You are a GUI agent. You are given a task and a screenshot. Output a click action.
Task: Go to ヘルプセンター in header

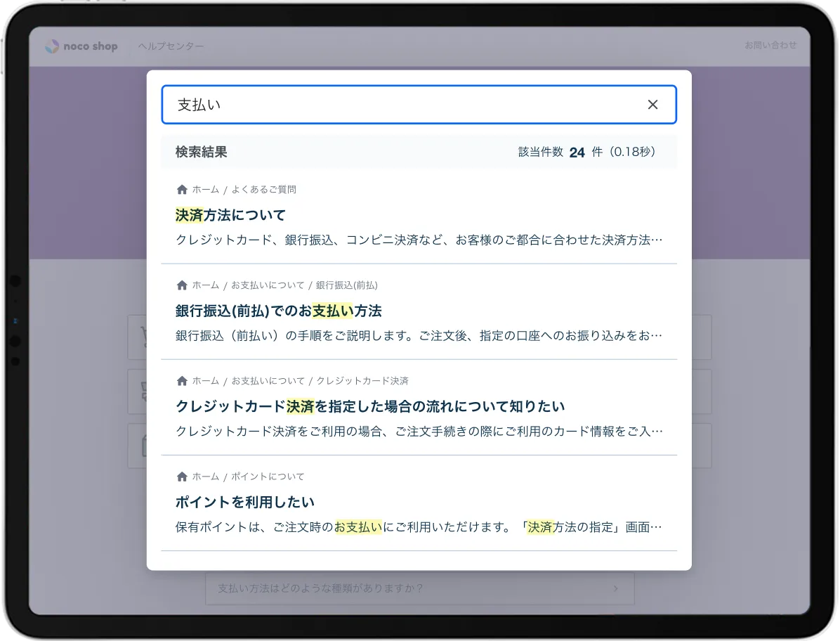171,46
